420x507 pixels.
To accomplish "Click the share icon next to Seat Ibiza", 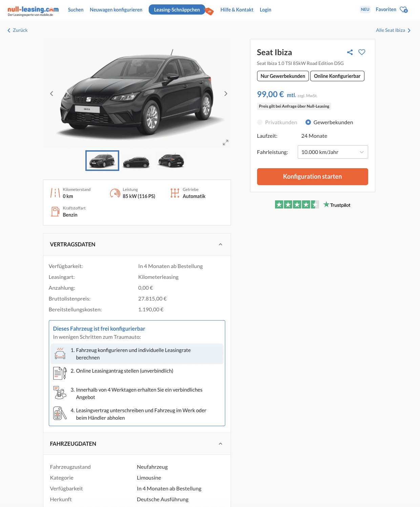I will click(x=350, y=52).
